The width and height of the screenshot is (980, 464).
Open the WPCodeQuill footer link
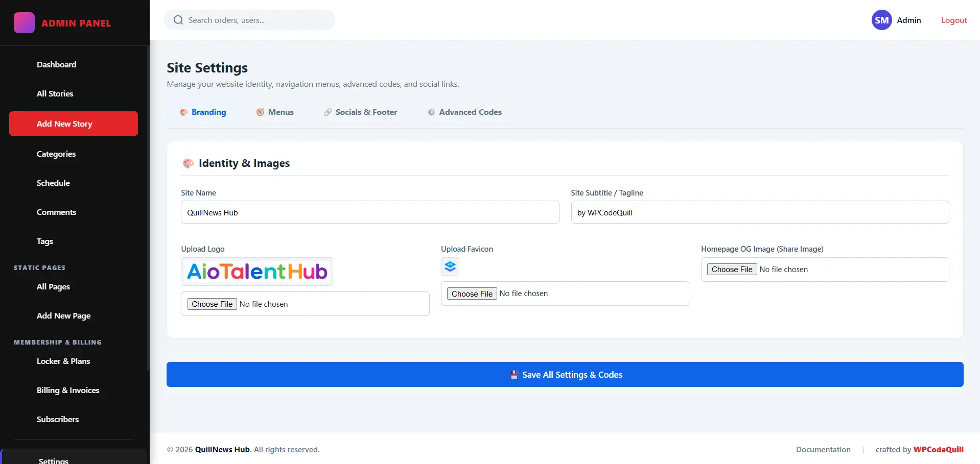pyautogui.click(x=939, y=450)
